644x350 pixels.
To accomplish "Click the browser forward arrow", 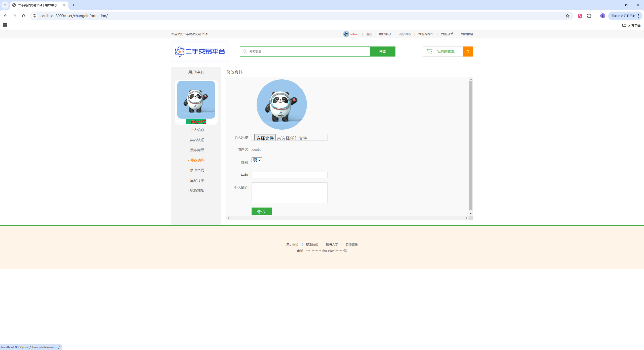I will tap(15, 16).
